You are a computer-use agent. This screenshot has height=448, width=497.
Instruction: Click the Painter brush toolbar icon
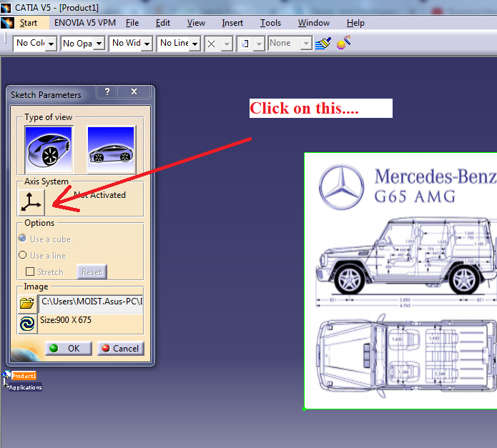tap(323, 44)
